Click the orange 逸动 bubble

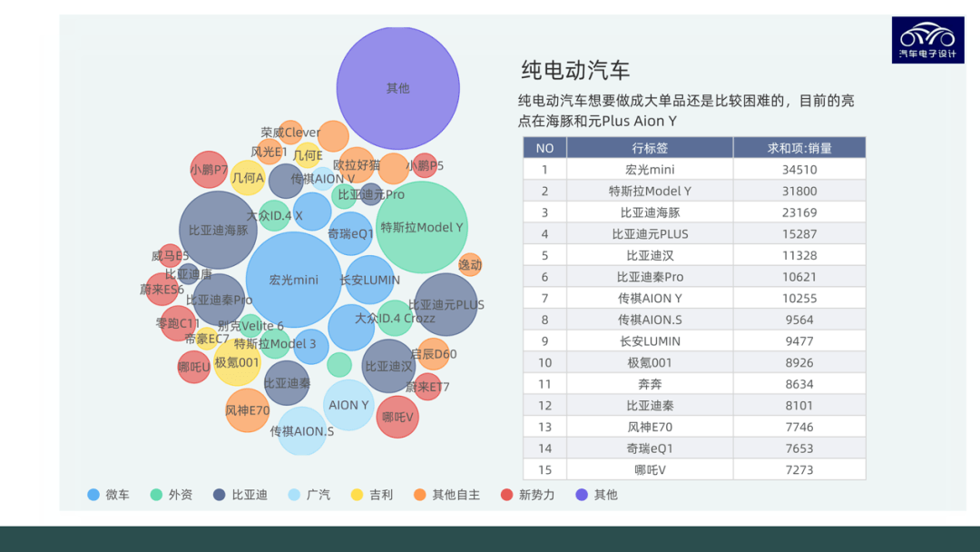click(470, 264)
